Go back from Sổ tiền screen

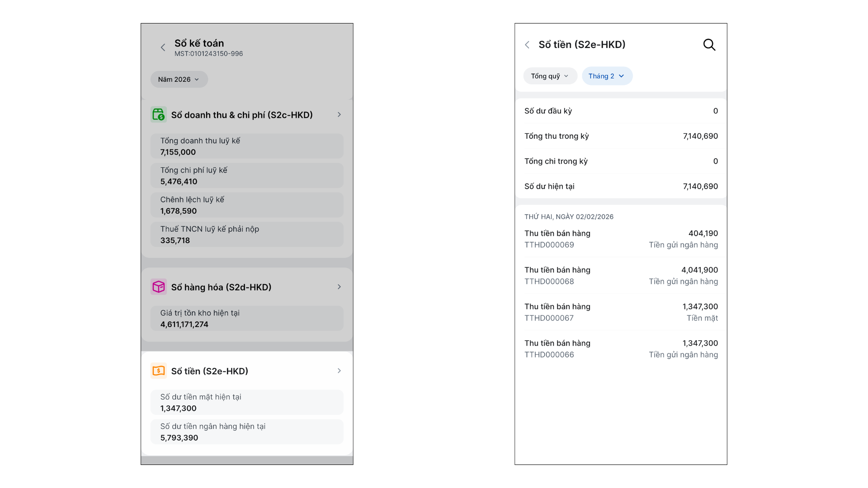527,45
